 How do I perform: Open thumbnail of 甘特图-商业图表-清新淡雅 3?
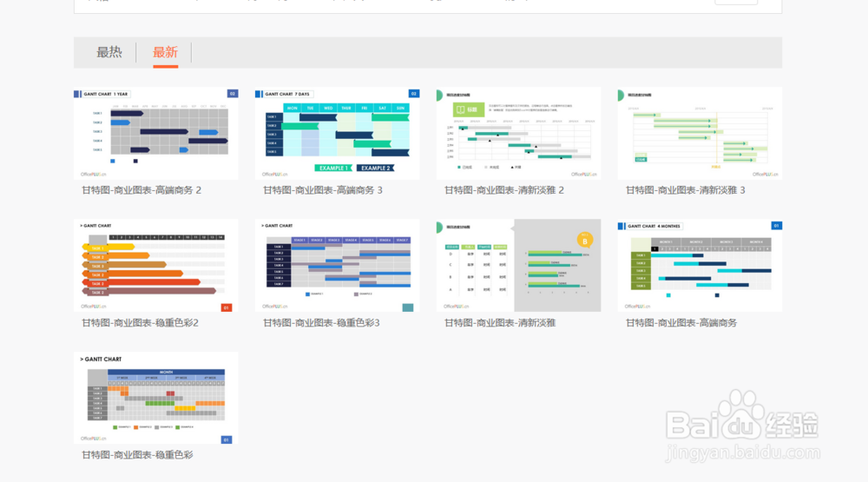coord(700,133)
